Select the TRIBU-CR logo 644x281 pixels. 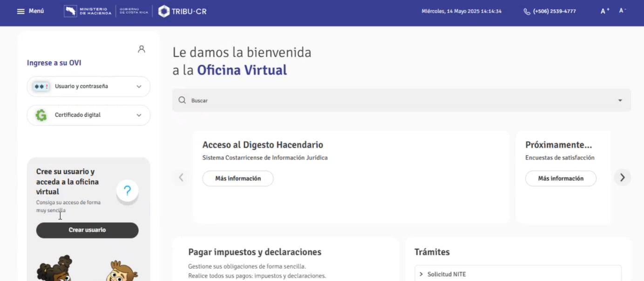point(182,11)
